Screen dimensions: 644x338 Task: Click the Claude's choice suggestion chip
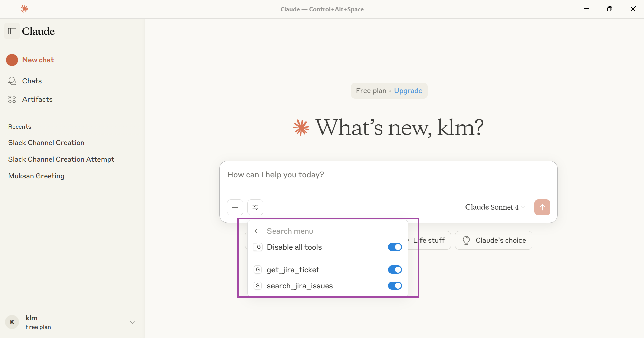(493, 240)
